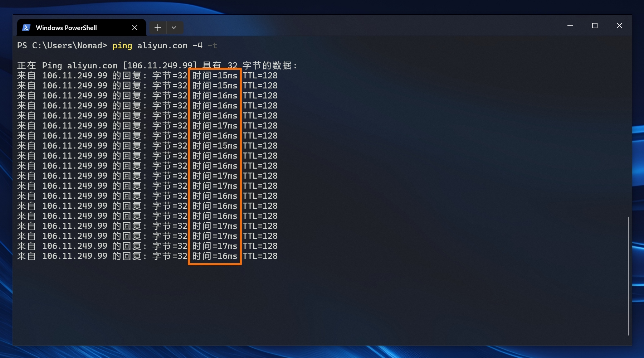Click the "-4" flag in the command
This screenshot has width=644, height=358.
[x=197, y=45]
